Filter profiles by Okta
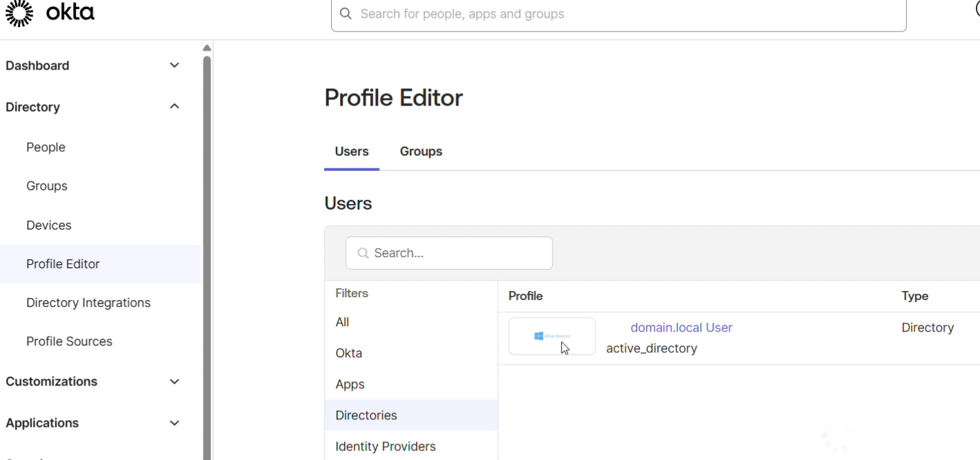The image size is (980, 460). tap(348, 352)
